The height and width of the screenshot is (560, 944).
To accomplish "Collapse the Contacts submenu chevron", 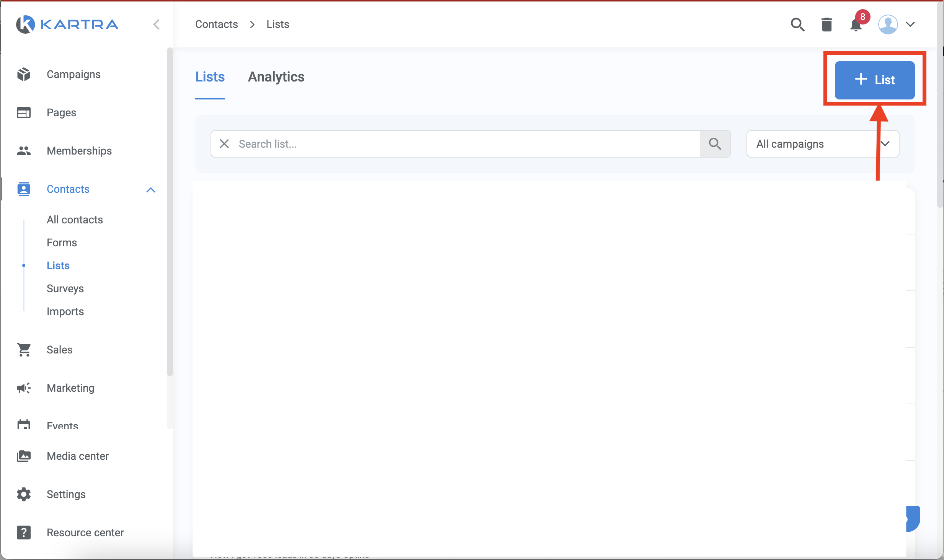I will pos(151,190).
